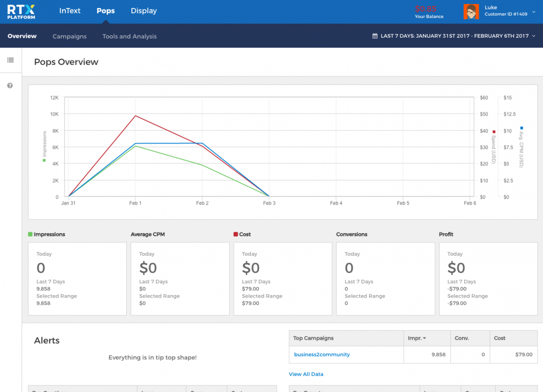Toggle the red Spend (USD) legend marker
Image resolution: width=543 pixels, height=392 pixels.
click(x=494, y=132)
